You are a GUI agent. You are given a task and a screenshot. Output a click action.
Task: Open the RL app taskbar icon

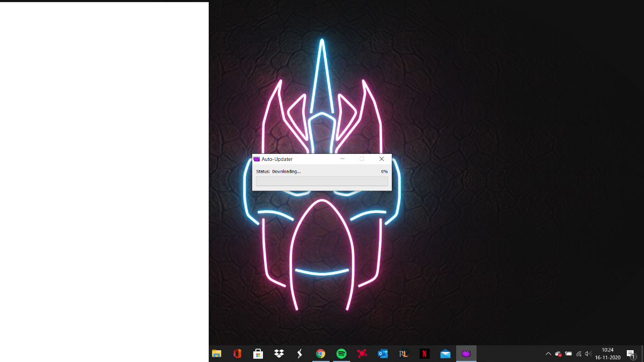[x=404, y=353]
